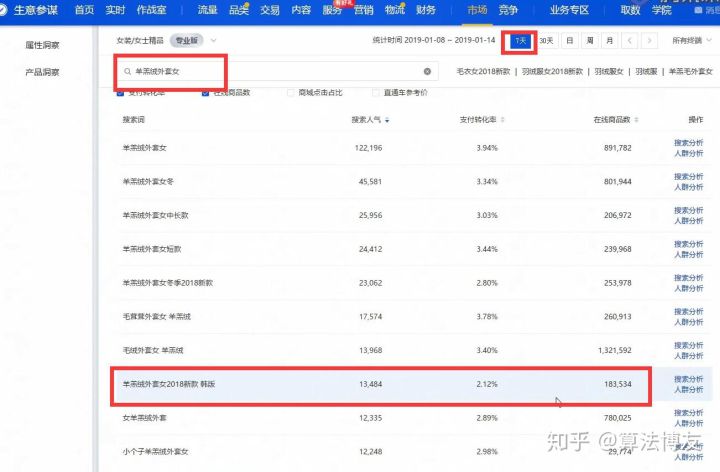This screenshot has width=720, height=472.
Task: Select the 7天 date range button
Action: tap(520, 41)
